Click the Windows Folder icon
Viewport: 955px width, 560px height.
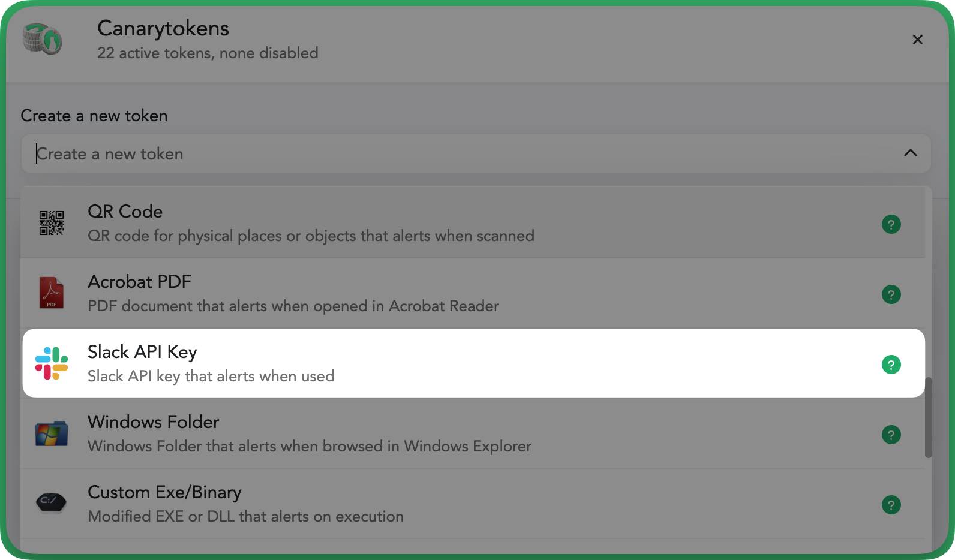click(x=52, y=433)
